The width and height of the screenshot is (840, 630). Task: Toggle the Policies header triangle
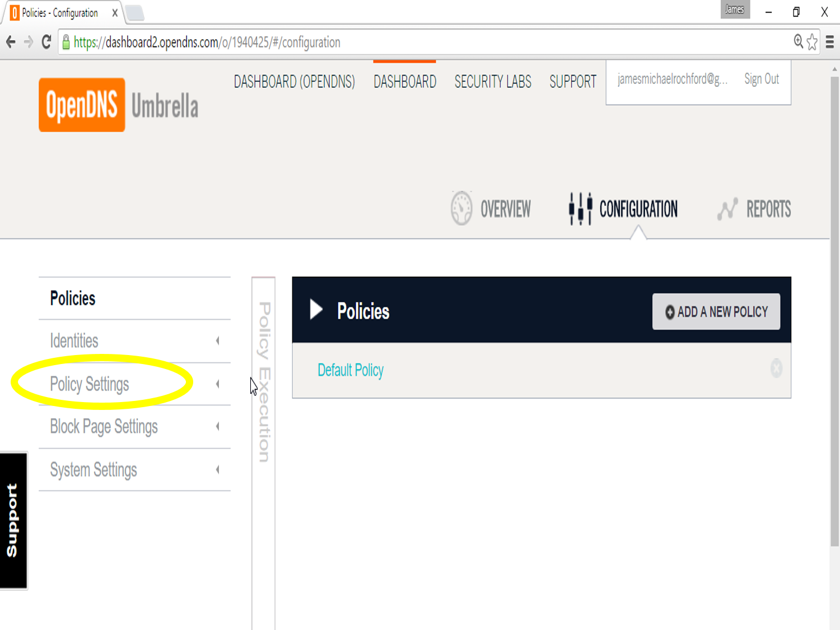coord(316,310)
